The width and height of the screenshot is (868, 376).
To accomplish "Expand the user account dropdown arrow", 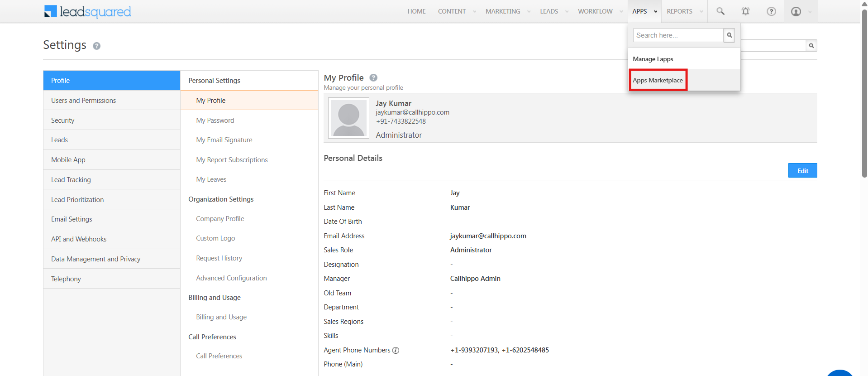I will 810,12.
